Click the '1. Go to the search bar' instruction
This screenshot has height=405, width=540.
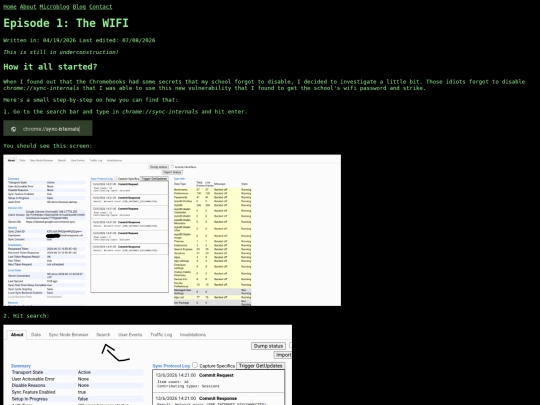click(x=125, y=112)
